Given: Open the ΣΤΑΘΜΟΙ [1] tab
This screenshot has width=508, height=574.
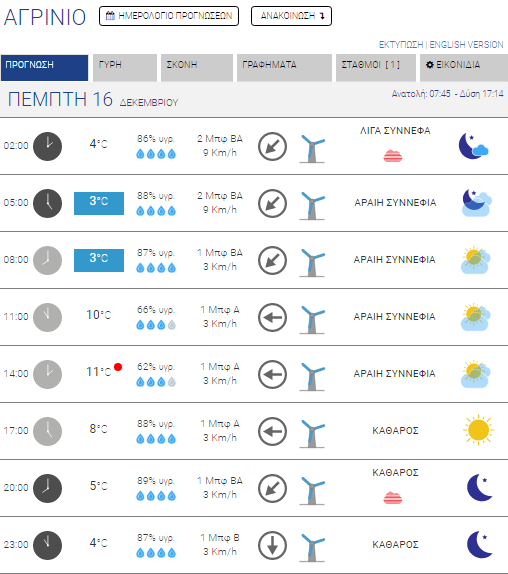Looking at the screenshot, I should (376, 68).
